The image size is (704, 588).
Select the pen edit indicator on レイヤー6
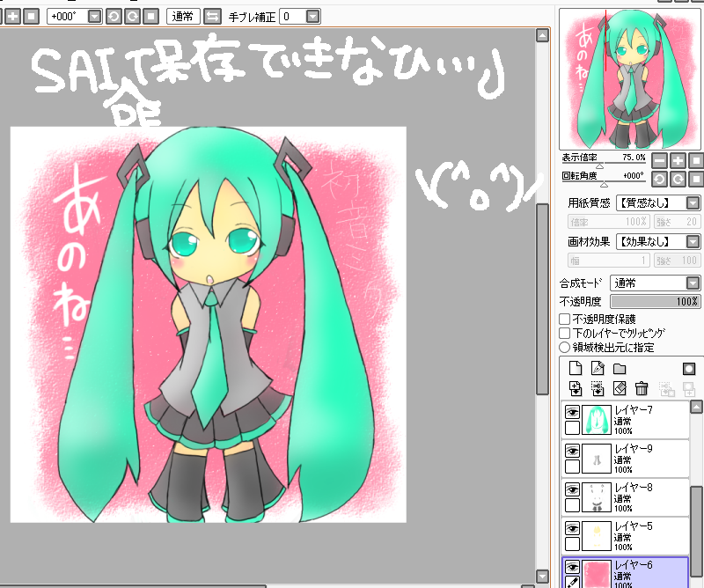(572, 582)
